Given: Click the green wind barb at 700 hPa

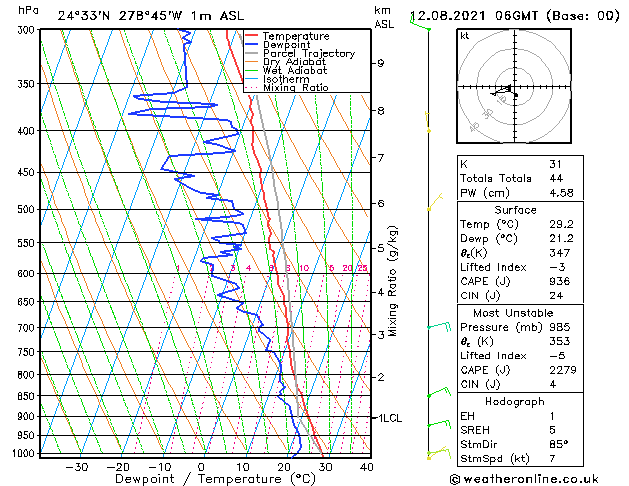Looking at the screenshot, I should tap(440, 326).
